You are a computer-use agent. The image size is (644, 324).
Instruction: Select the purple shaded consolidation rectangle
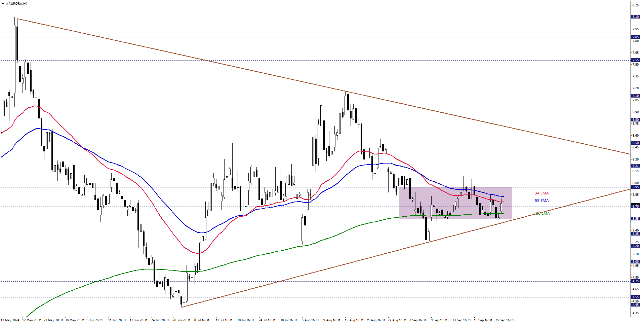tap(455, 203)
